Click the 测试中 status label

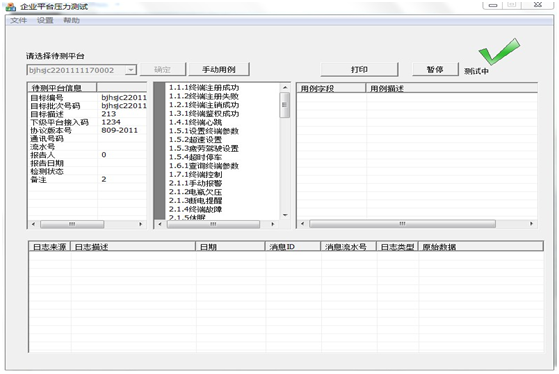(476, 71)
